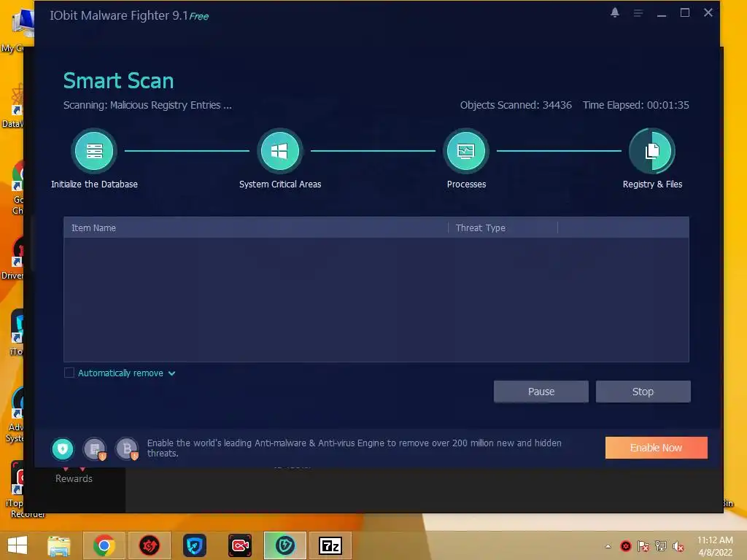Pause the Smart Scan
The height and width of the screenshot is (560, 747).
[541, 392]
